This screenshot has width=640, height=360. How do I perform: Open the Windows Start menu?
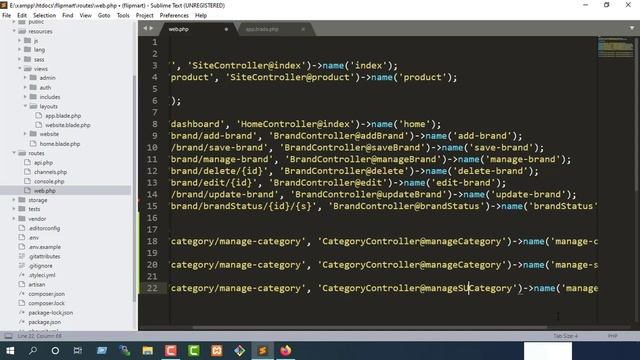pyautogui.click(x=10, y=351)
